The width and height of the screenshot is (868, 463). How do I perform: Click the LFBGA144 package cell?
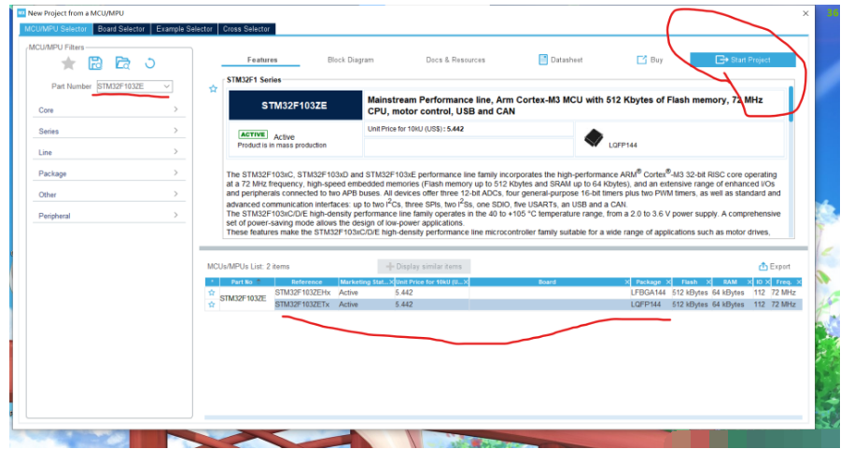click(648, 292)
